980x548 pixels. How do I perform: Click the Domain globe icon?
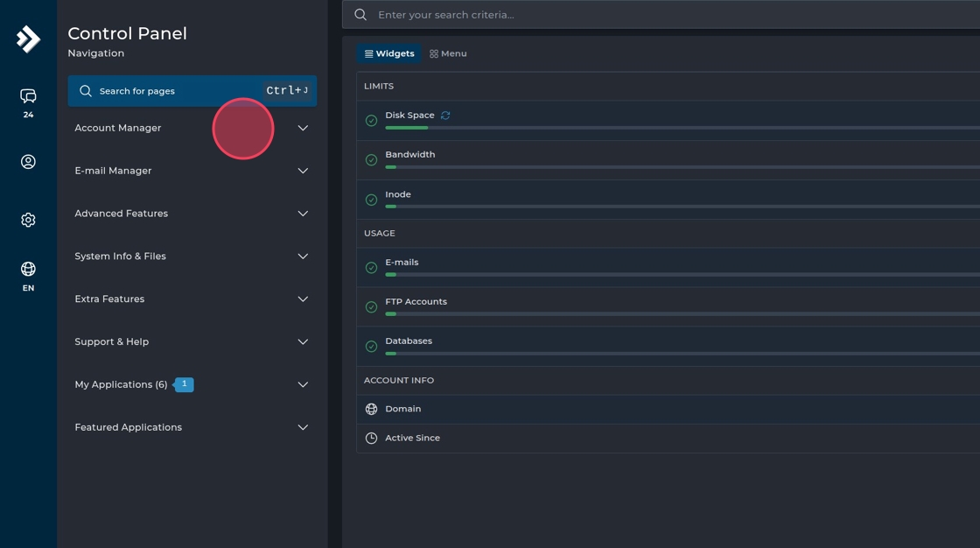pos(371,409)
